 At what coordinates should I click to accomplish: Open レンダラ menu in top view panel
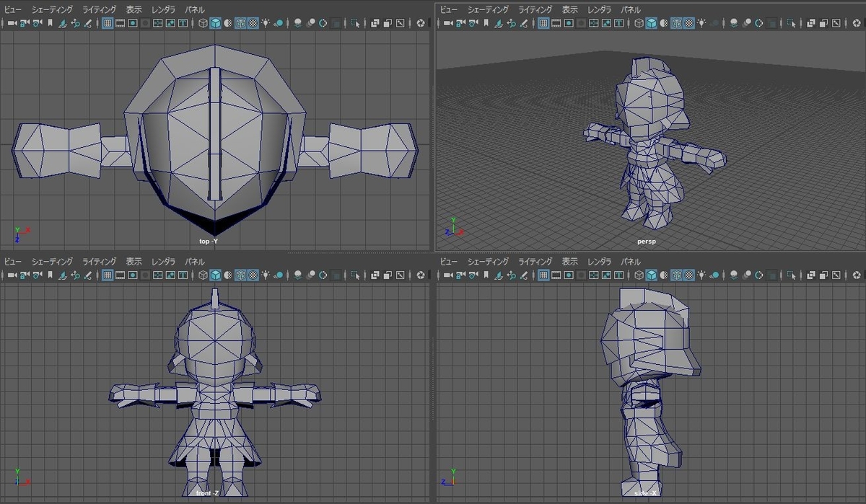(x=163, y=9)
